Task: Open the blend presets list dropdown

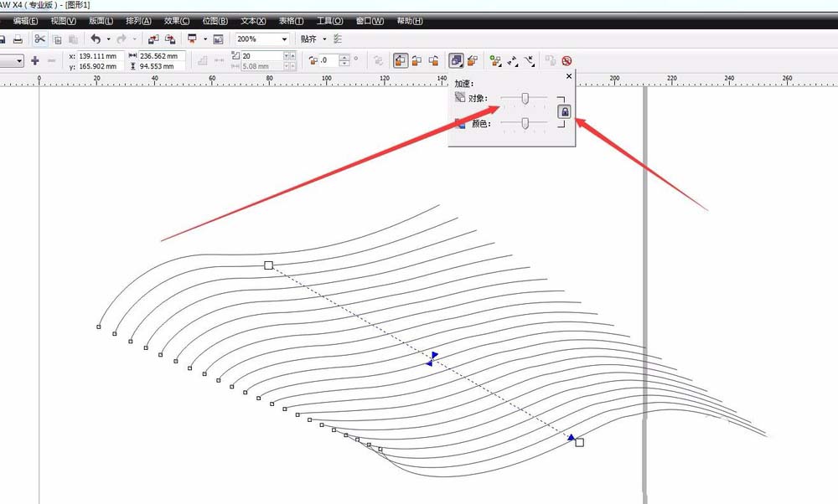Action: pyautogui.click(x=19, y=60)
